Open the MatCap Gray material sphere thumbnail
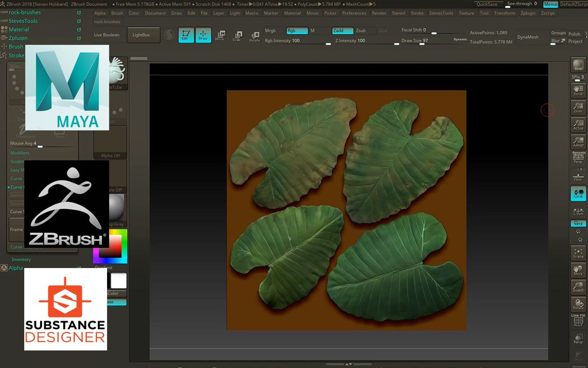This screenshot has width=588, height=368. point(117,210)
